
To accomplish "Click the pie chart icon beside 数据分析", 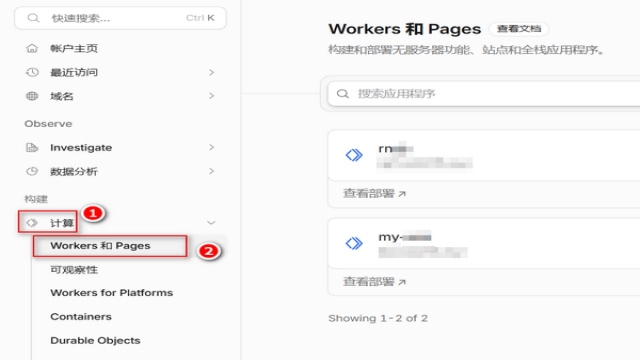I will (x=32, y=171).
